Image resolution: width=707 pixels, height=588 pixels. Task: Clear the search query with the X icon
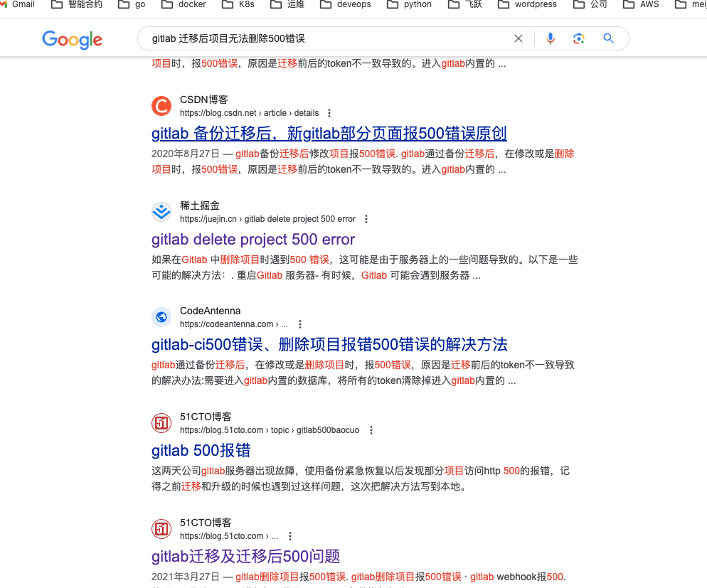coord(519,38)
